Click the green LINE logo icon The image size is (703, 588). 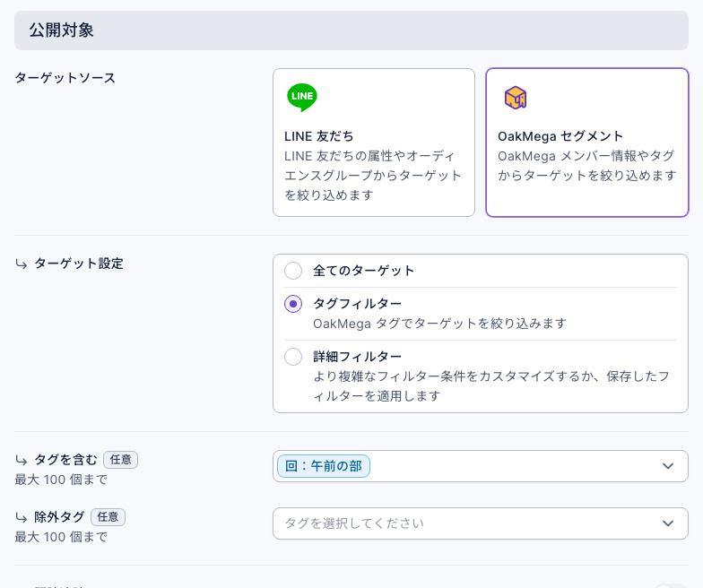click(301, 97)
